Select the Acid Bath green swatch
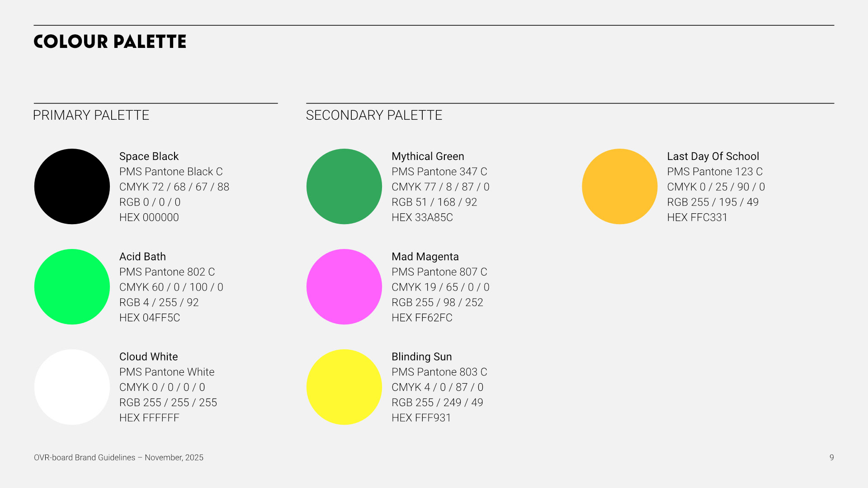The height and width of the screenshot is (488, 868). point(72,286)
